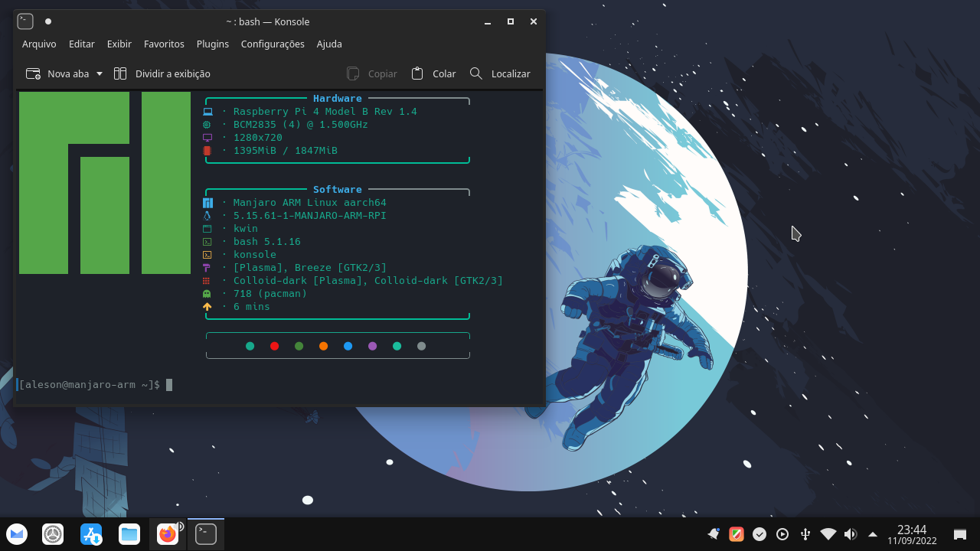Open the software store taskbar icon
This screenshot has width=980, height=551.
(92, 534)
